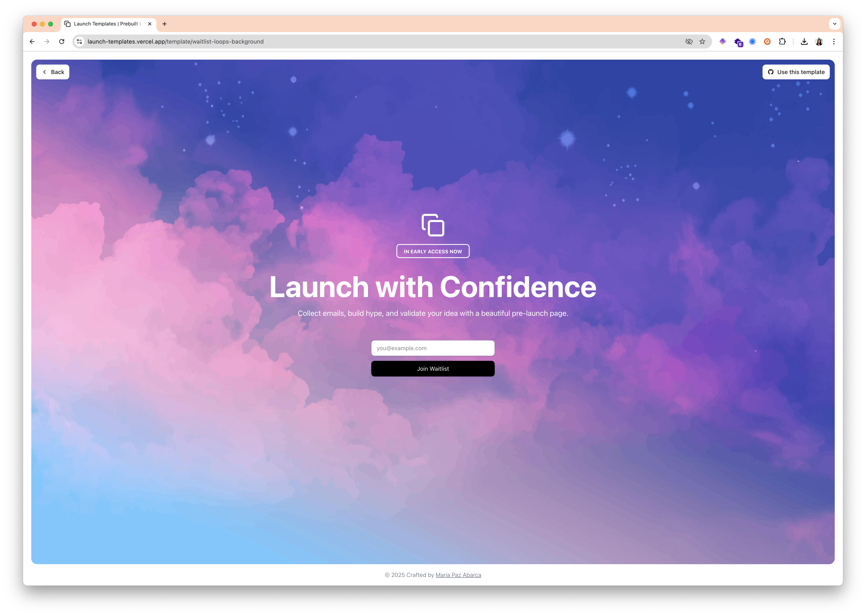Open Chrome's three-dot menu

[834, 42]
